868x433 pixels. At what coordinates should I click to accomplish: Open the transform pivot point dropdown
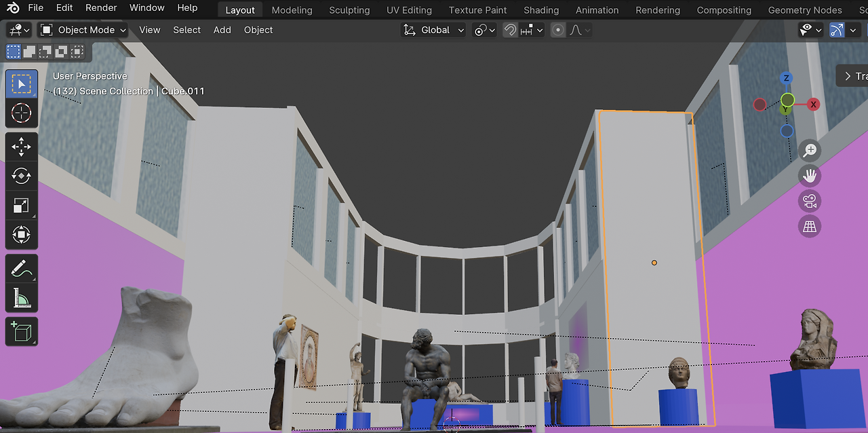tap(484, 30)
